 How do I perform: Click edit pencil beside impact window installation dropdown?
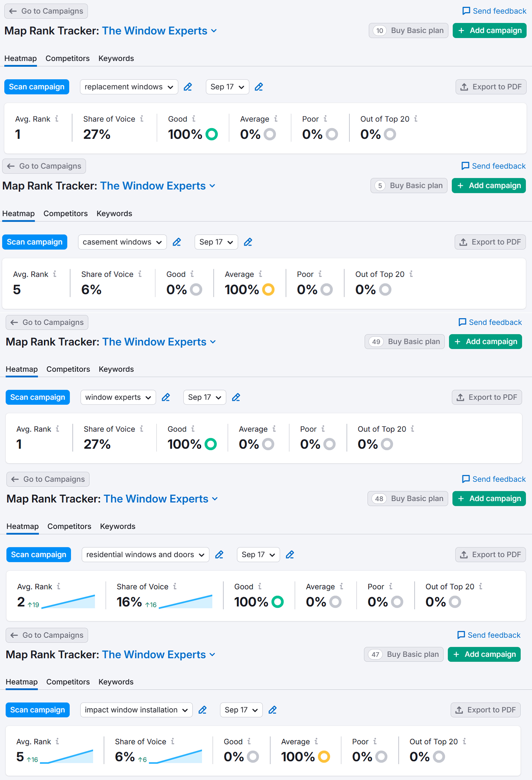[x=203, y=710]
